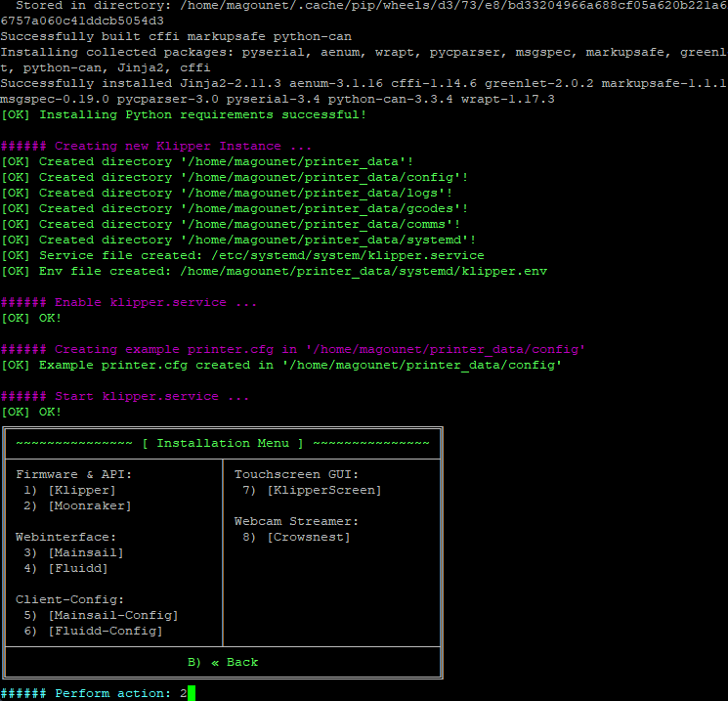Click the Perform action input prompt
Viewport: 728px width, 701px height.
click(x=94, y=693)
